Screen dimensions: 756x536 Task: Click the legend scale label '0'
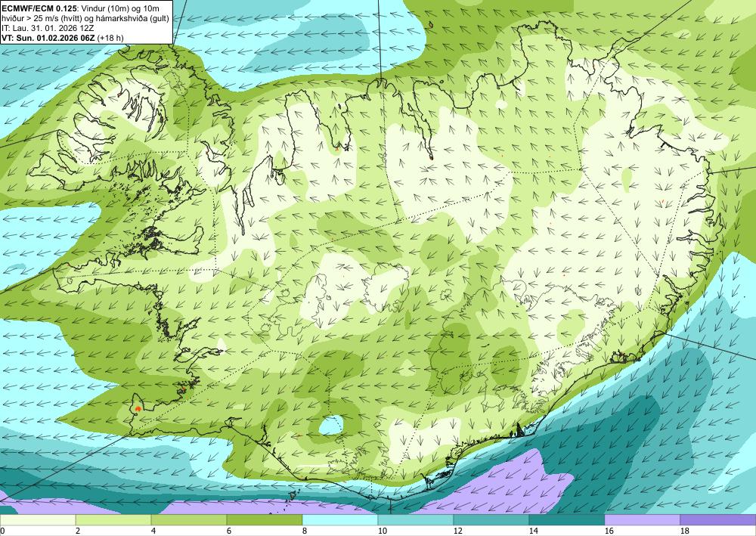[2, 531]
